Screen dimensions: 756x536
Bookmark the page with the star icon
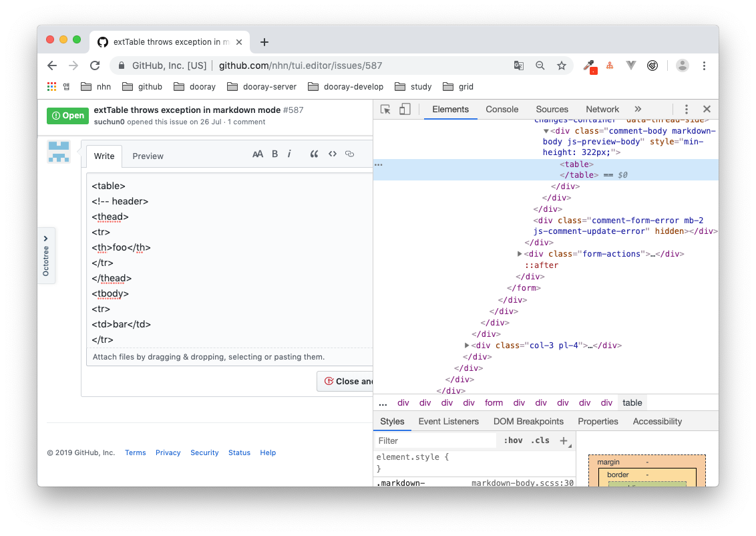tap(562, 65)
